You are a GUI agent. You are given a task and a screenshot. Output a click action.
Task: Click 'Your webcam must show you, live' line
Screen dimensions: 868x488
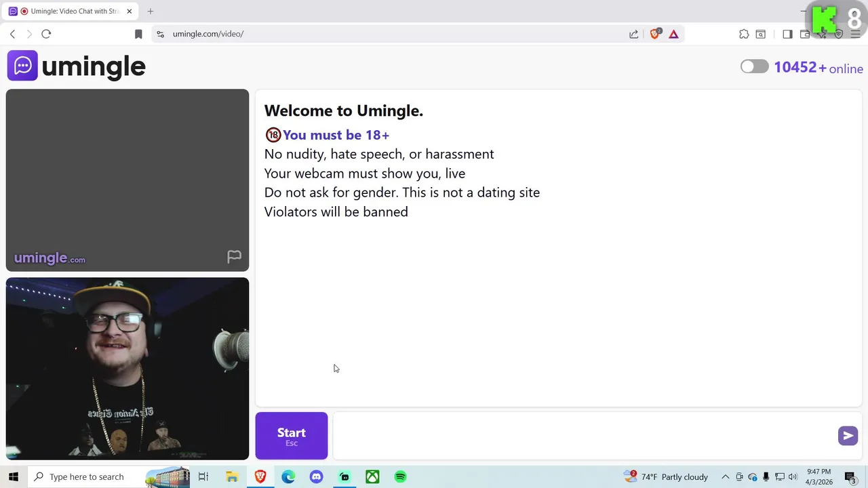(x=365, y=174)
